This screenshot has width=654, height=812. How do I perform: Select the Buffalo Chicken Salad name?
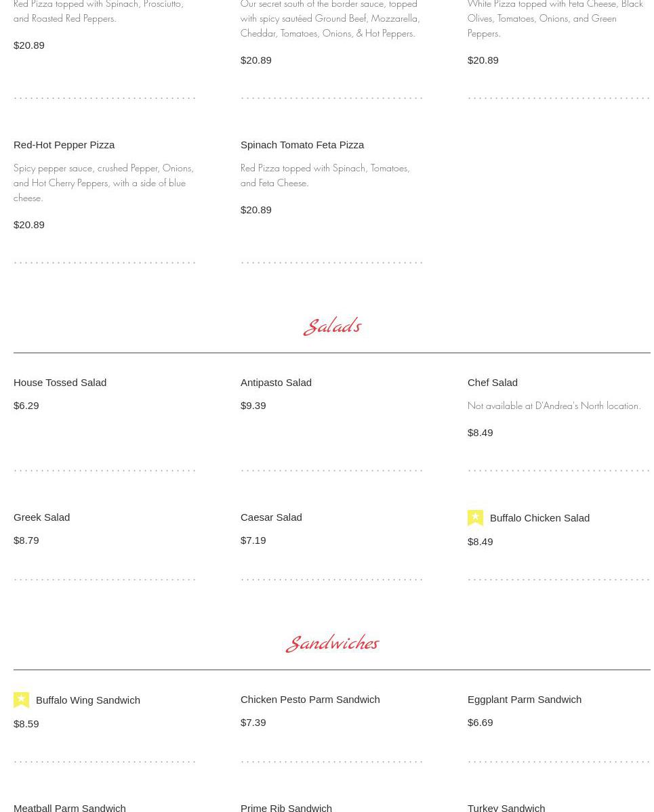coord(539,518)
